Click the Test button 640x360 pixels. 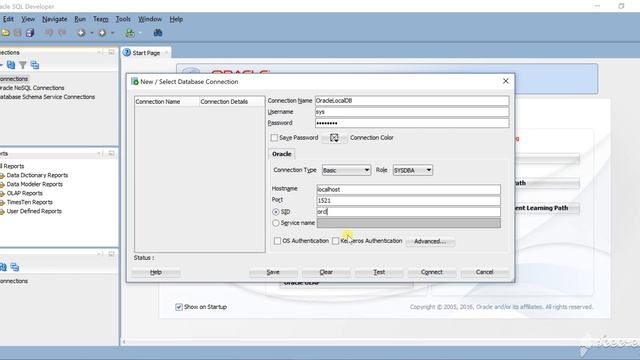(379, 272)
